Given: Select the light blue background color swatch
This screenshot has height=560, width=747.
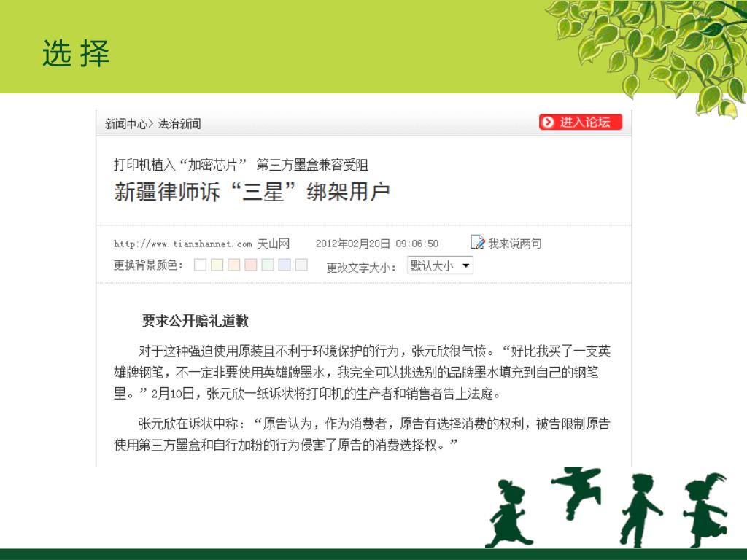Looking at the screenshot, I should pyautogui.click(x=285, y=265).
